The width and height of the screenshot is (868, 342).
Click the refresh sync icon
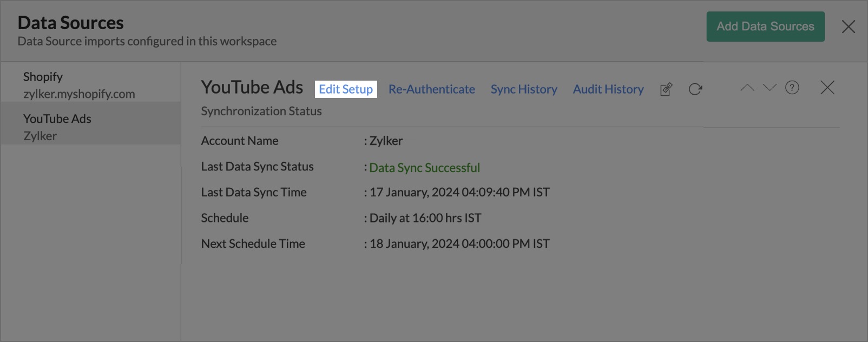point(695,89)
